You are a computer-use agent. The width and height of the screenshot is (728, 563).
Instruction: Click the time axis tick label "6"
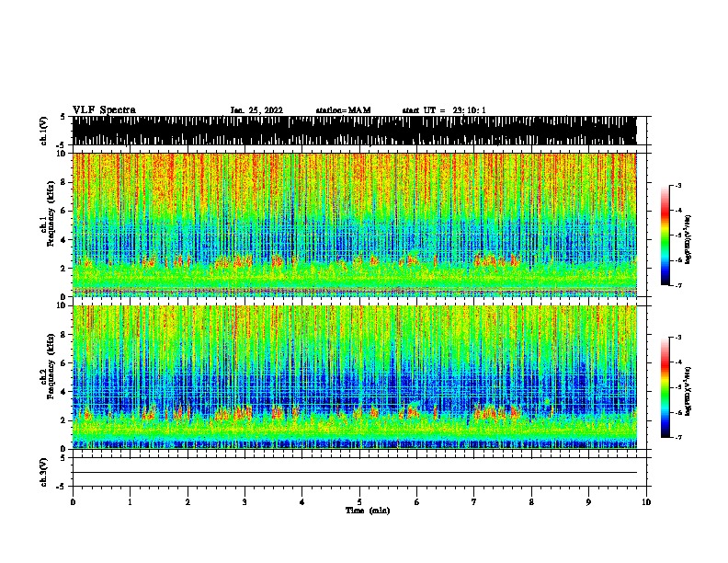tap(417, 502)
